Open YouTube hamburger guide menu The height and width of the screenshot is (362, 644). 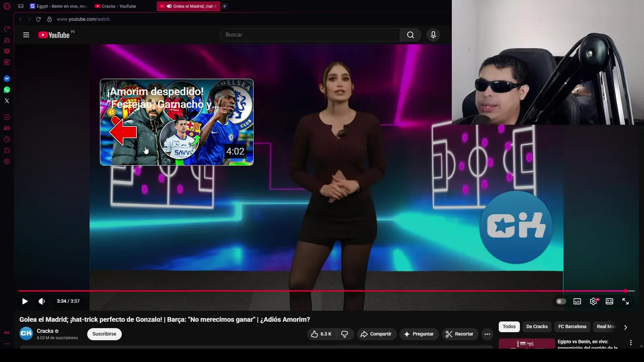(26, 35)
